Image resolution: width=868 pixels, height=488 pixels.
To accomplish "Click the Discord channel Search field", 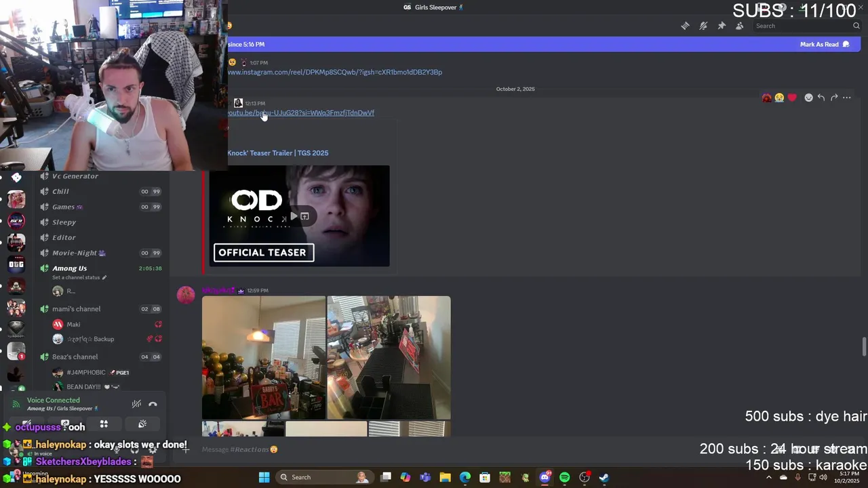I will [807, 26].
